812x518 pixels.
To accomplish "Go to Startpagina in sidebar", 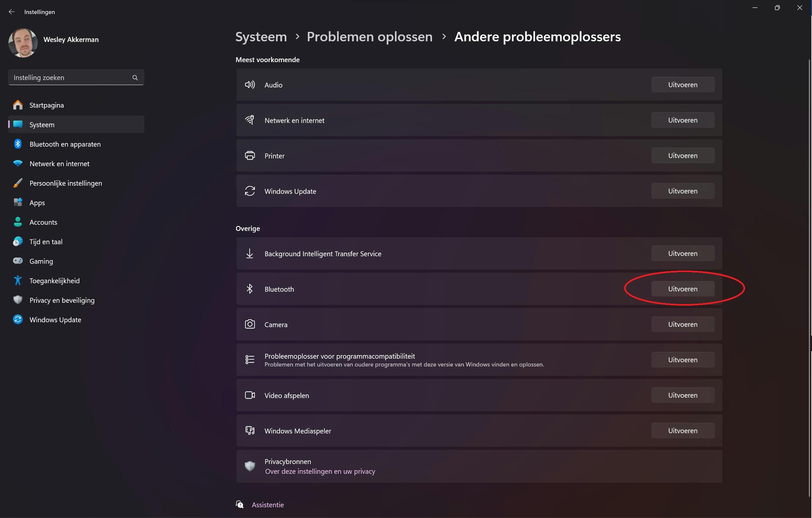I will point(46,105).
